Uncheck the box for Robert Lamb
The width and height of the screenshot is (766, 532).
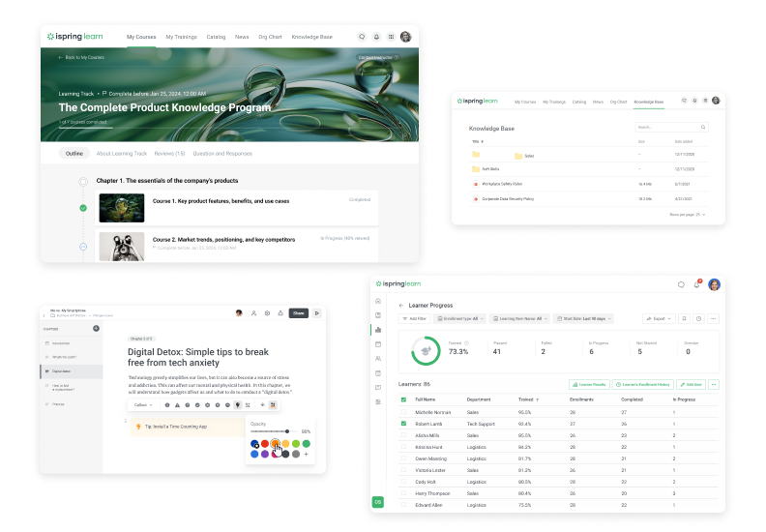403,424
